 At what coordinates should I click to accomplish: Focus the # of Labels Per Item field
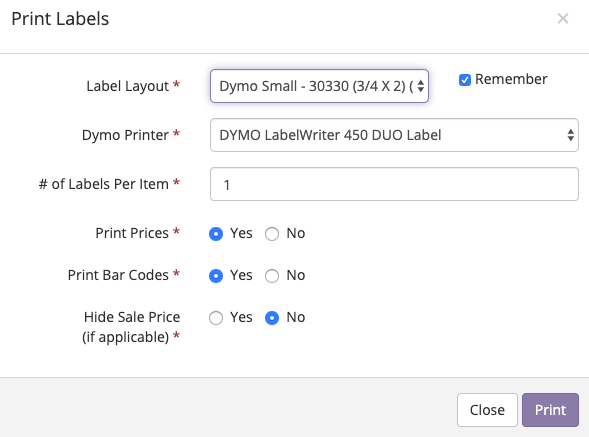point(394,184)
